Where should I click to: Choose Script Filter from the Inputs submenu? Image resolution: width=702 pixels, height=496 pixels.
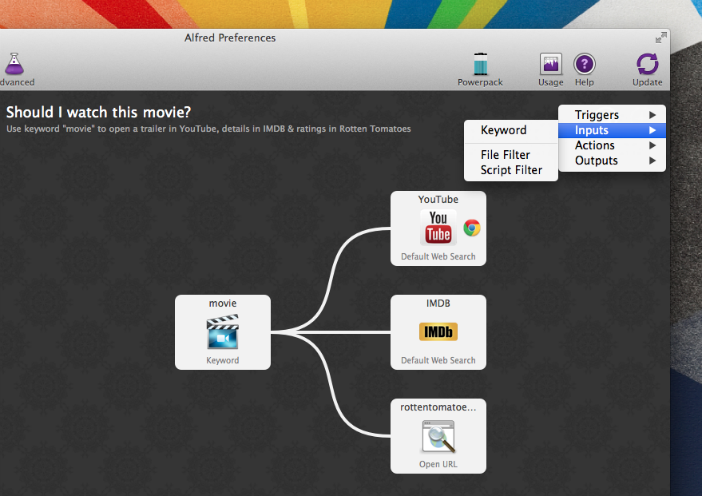(511, 170)
